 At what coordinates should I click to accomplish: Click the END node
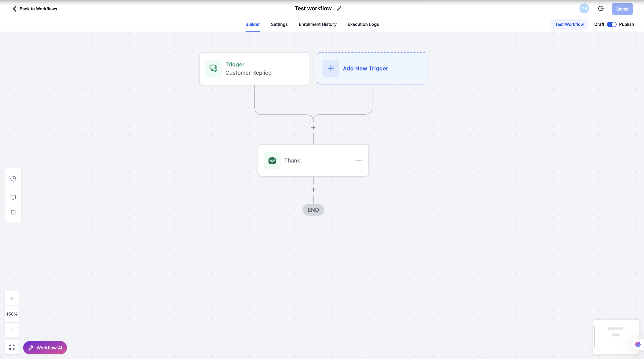click(313, 210)
